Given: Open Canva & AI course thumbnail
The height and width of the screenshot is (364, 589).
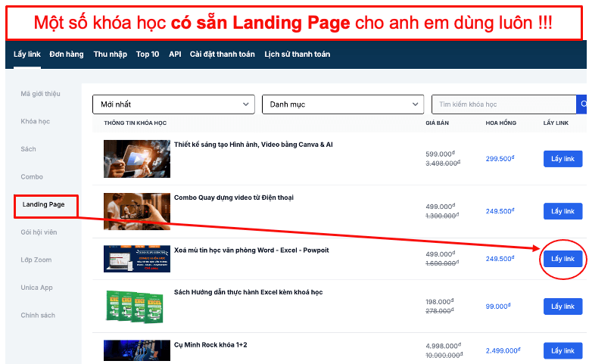Looking at the screenshot, I should tap(137, 159).
